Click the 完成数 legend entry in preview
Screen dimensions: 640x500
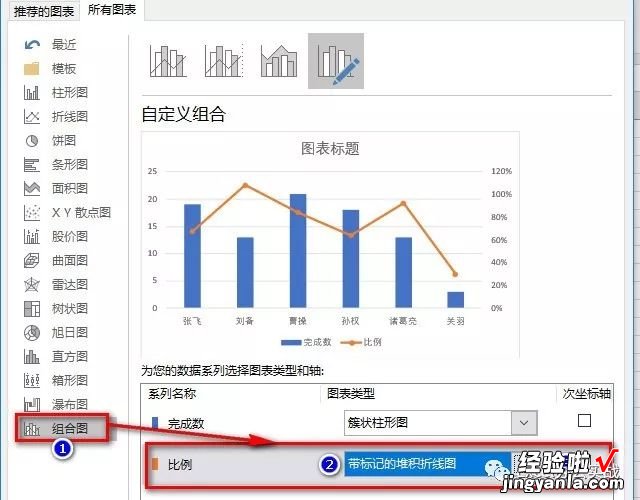(x=306, y=342)
